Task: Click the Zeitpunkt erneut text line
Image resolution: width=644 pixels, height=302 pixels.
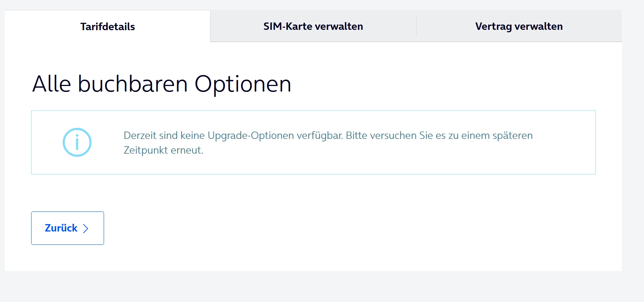Action: click(163, 150)
